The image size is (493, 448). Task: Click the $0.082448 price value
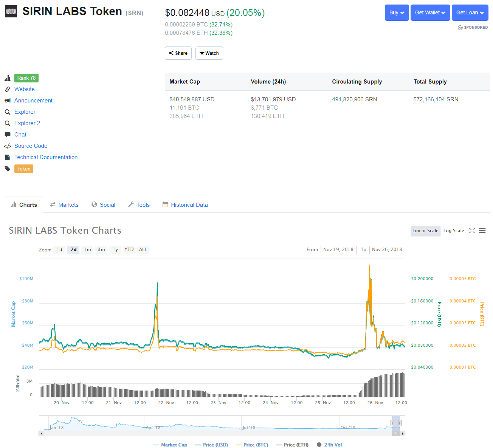pos(187,13)
